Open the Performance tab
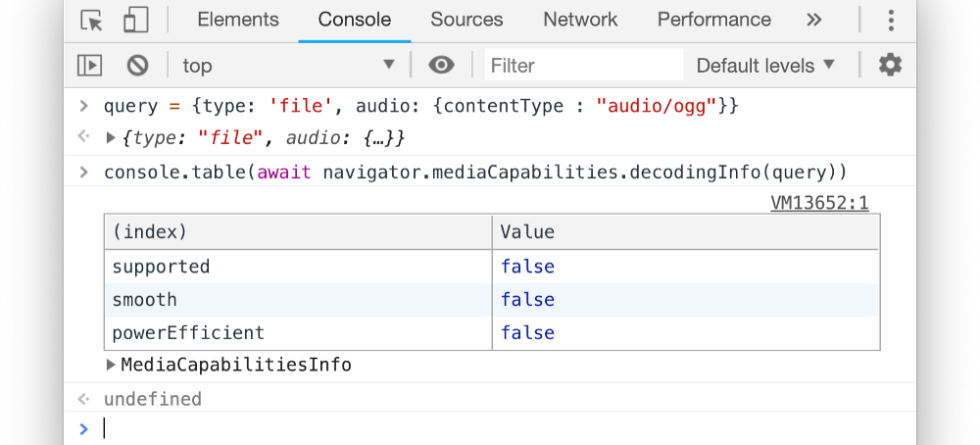The width and height of the screenshot is (980, 445). pos(713,21)
